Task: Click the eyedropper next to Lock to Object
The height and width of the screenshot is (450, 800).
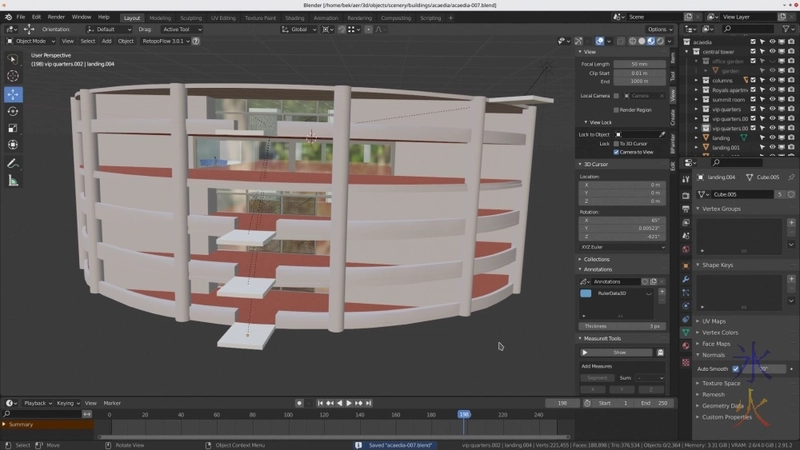Action: click(x=661, y=134)
